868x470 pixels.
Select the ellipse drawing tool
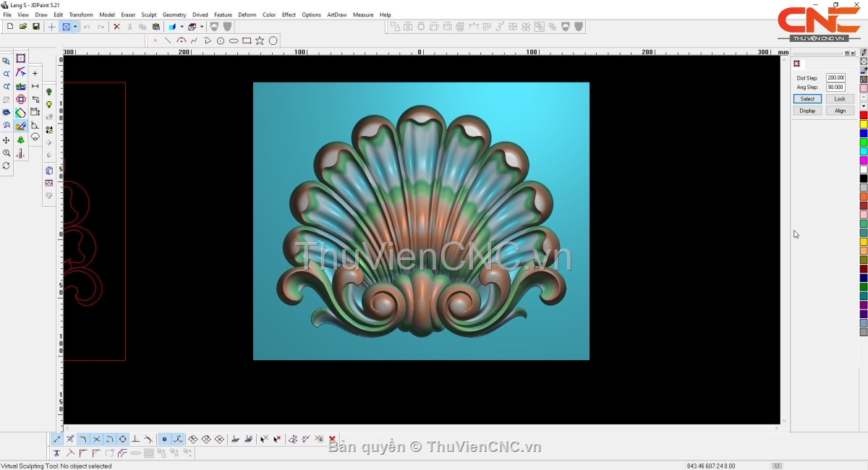click(234, 40)
